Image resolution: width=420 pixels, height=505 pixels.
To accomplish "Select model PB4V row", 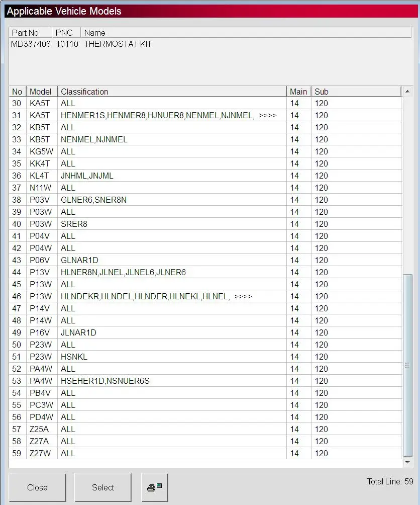I will (x=205, y=393).
